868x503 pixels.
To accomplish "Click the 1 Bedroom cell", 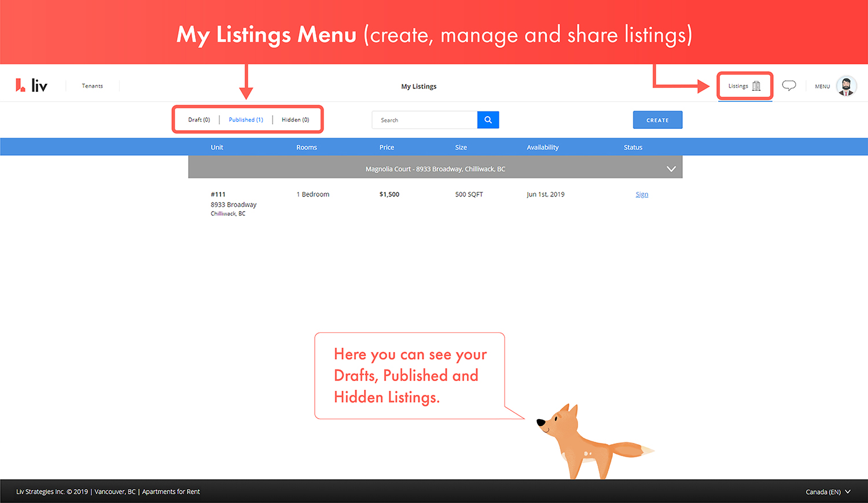I will [x=313, y=194].
